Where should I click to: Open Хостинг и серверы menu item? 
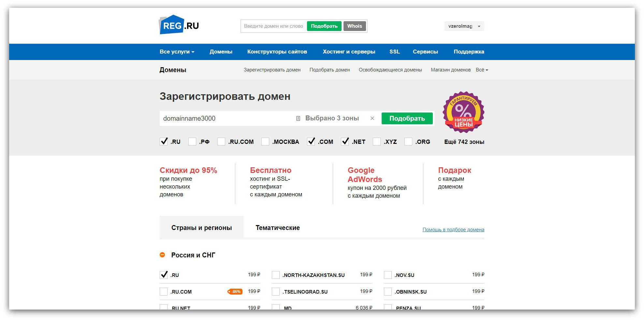click(x=349, y=52)
